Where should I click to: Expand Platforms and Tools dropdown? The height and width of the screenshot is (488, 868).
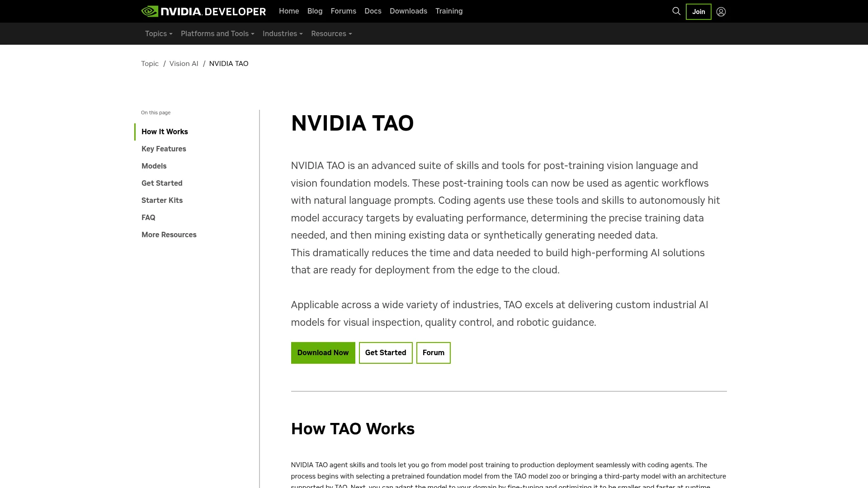tap(217, 34)
